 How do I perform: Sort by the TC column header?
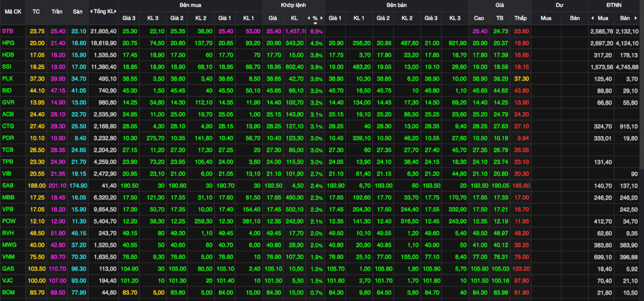(x=36, y=11)
